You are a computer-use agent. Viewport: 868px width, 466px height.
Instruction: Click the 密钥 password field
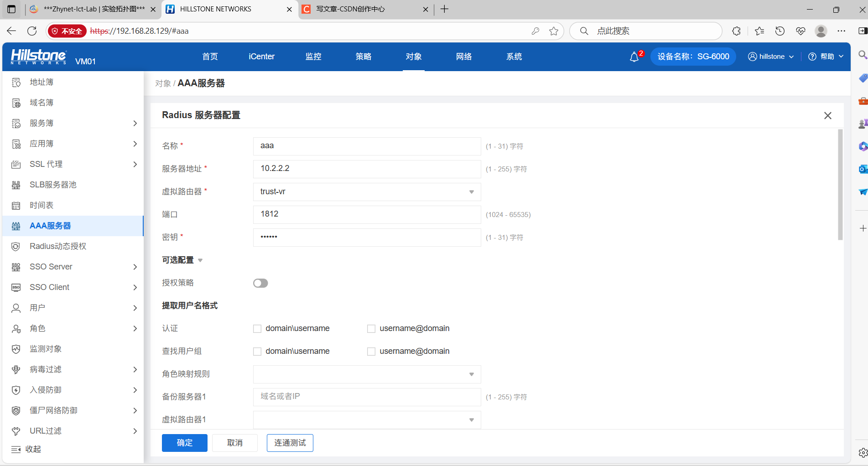367,238
